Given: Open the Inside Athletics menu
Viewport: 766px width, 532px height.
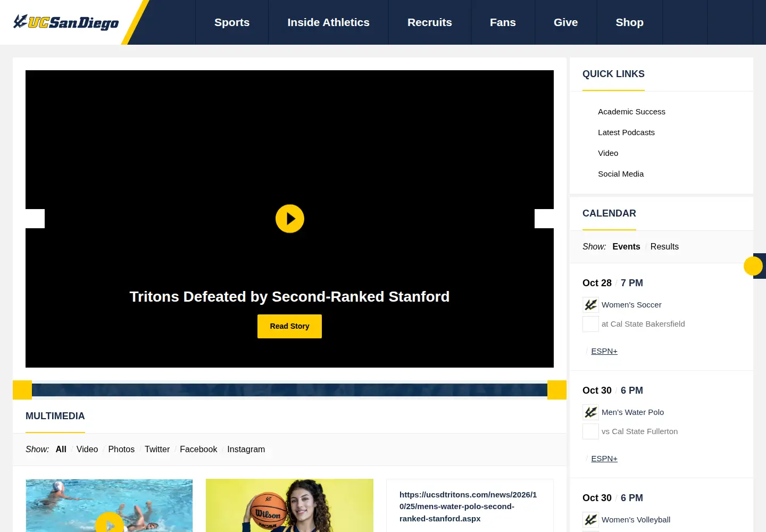Looking at the screenshot, I should [328, 22].
